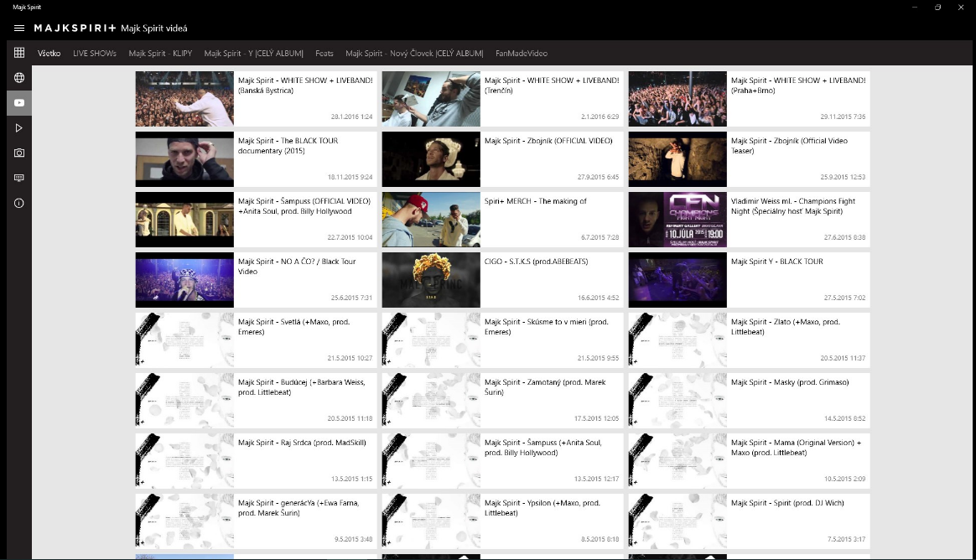Viewport: 976px width, 560px height.
Task: Minimize the Majk Spirit window
Action: (x=915, y=7)
